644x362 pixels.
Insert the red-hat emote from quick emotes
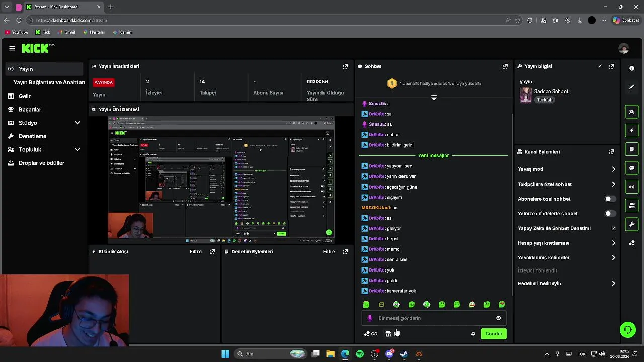coord(472,304)
